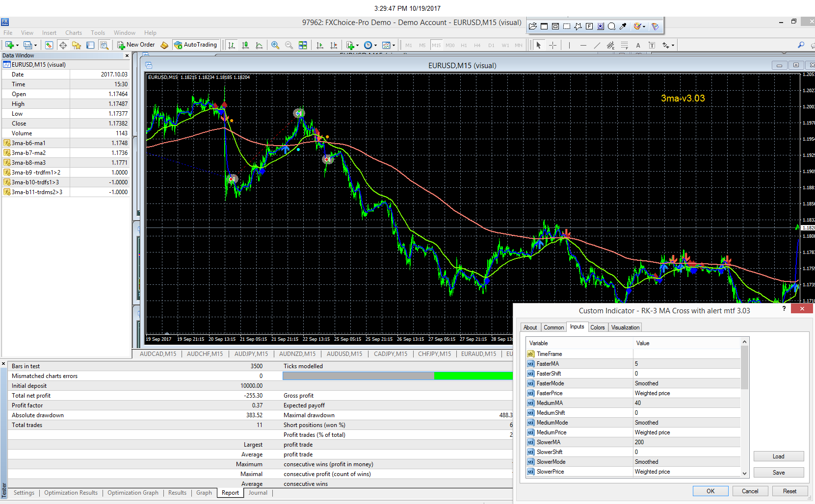Viewport: 815px width, 504px height.
Task: Click the zoom out magnifier icon
Action: (x=289, y=45)
